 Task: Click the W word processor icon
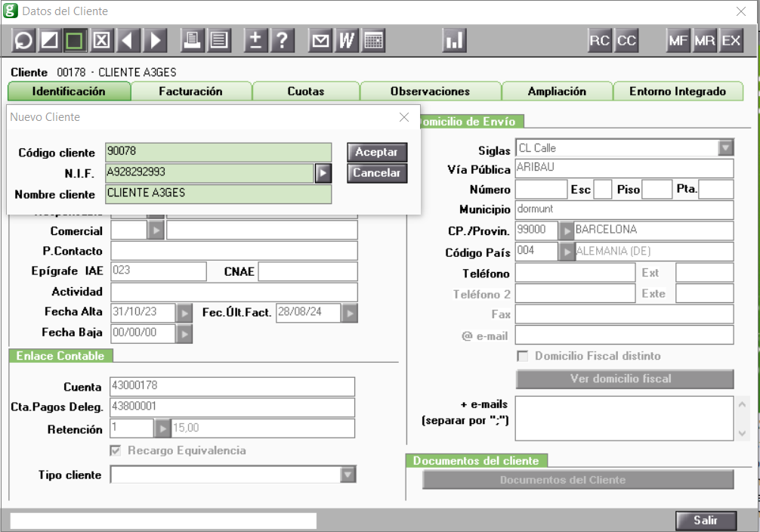pyautogui.click(x=347, y=40)
